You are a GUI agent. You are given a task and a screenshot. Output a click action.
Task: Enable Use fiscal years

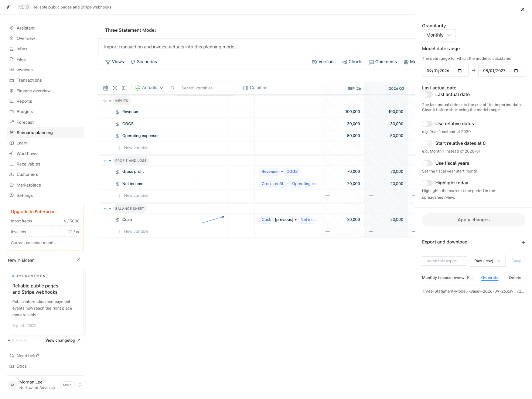(427, 163)
